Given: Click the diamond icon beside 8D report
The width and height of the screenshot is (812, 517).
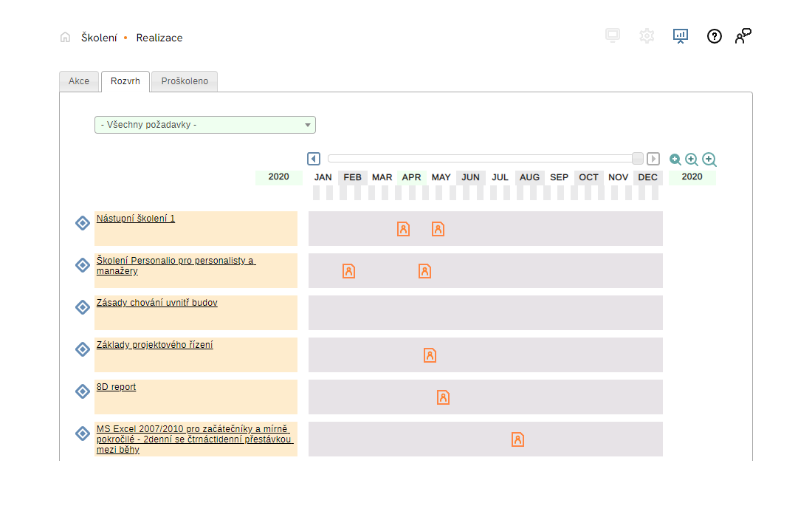Looking at the screenshot, I should point(83,391).
